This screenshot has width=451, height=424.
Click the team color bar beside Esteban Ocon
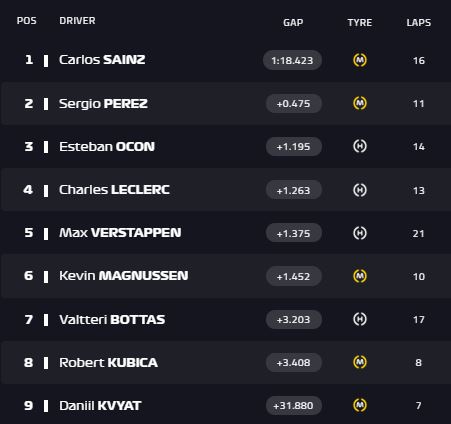pos(46,147)
